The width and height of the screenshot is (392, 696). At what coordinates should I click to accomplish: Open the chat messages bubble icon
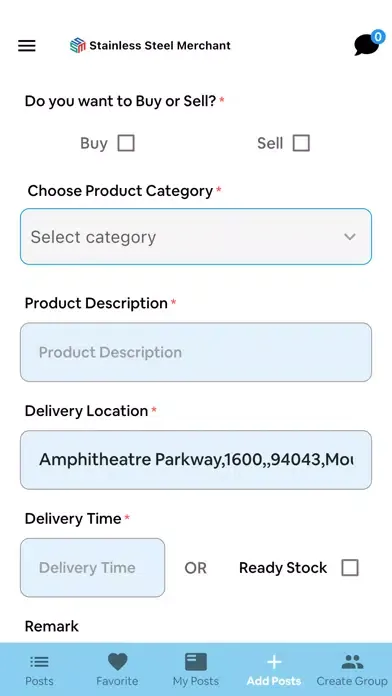tap(367, 45)
